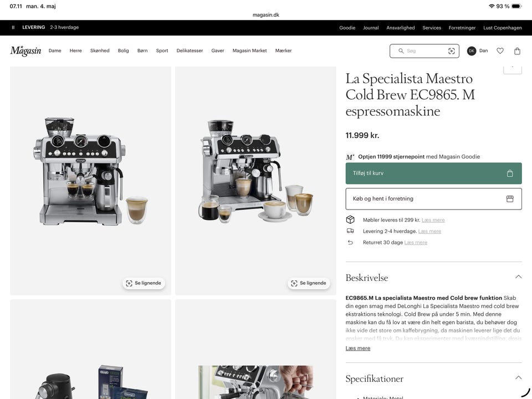This screenshot has width=532, height=399.
Task: Open the Forretninger link
Action: point(462,28)
